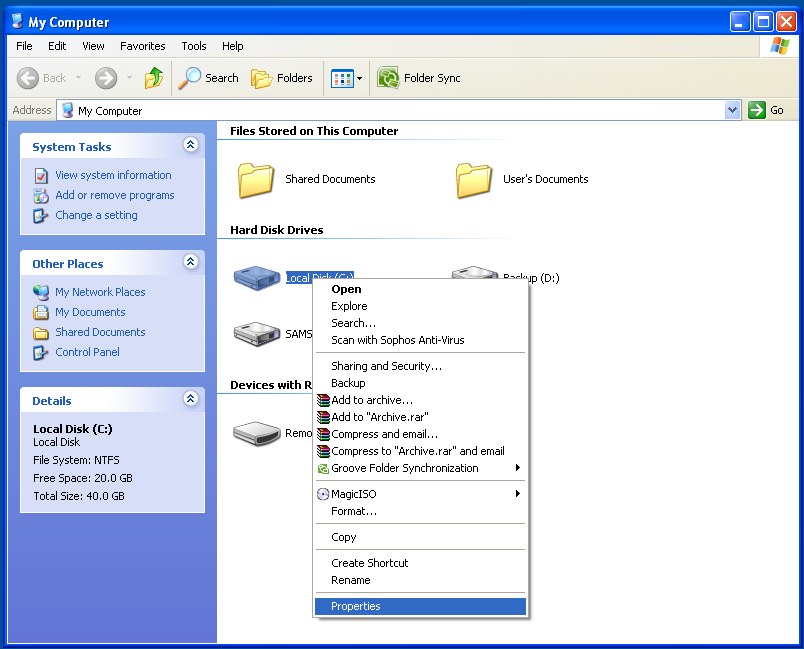804x649 pixels.
Task: Choose Copy in the context menu
Action: (420, 537)
